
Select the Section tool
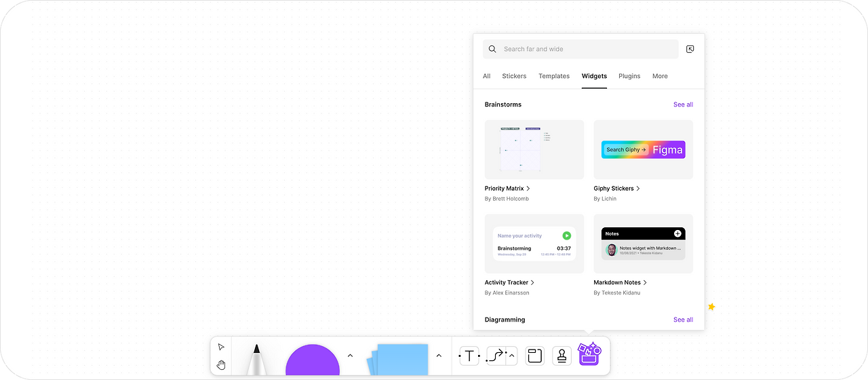pyautogui.click(x=535, y=356)
